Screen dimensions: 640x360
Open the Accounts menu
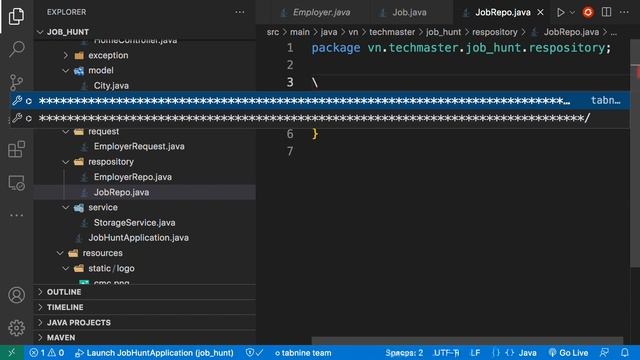[16, 295]
